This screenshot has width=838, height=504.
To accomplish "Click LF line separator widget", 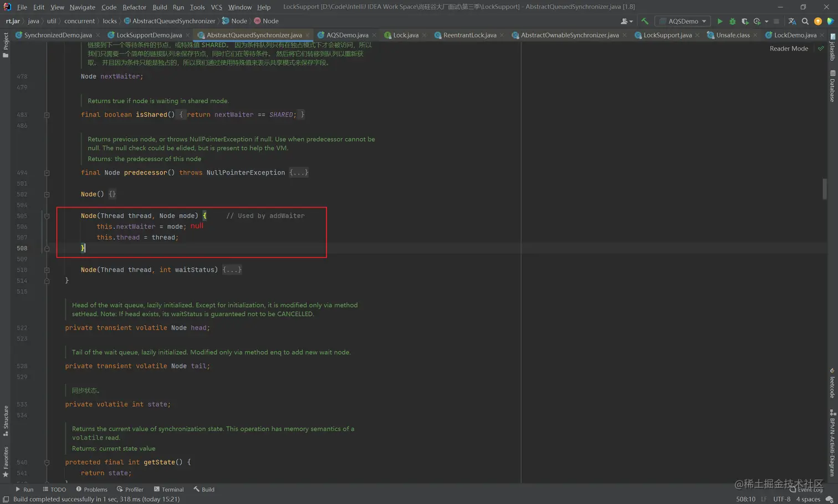I will coord(764,500).
